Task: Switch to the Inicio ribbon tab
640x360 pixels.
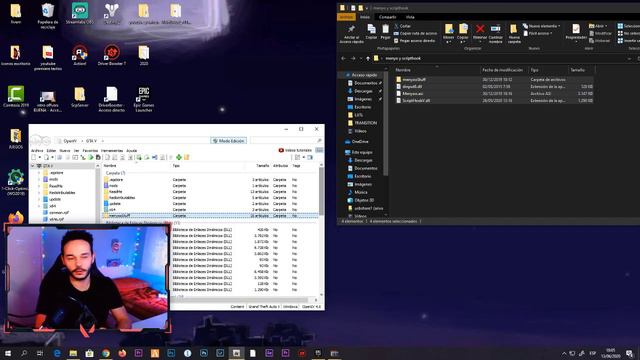Action: [x=365, y=17]
